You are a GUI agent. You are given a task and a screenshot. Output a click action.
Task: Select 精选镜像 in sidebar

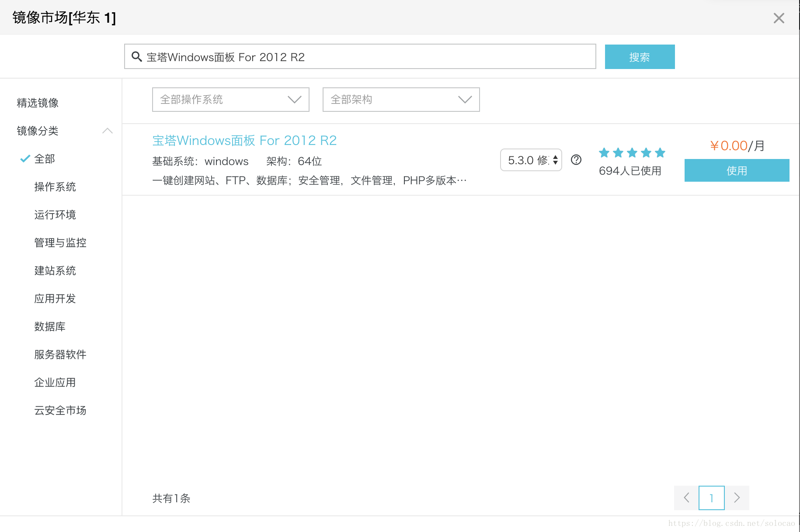tap(38, 103)
